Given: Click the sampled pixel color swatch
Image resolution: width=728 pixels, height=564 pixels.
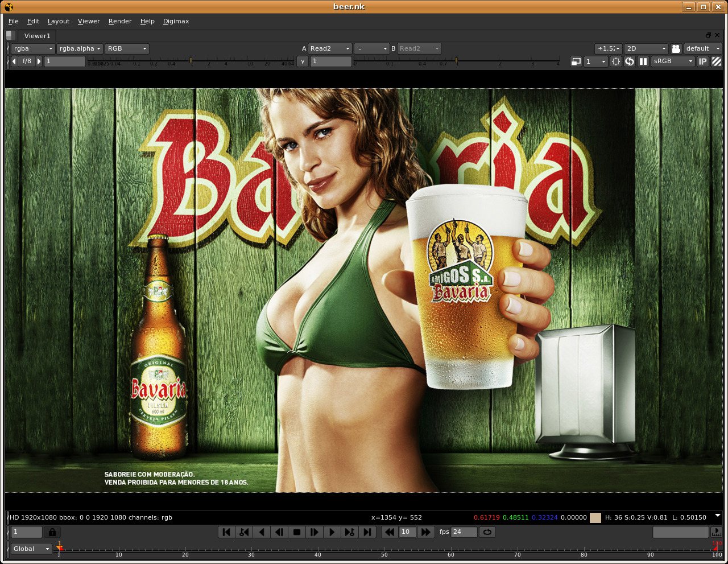Looking at the screenshot, I should (x=595, y=517).
